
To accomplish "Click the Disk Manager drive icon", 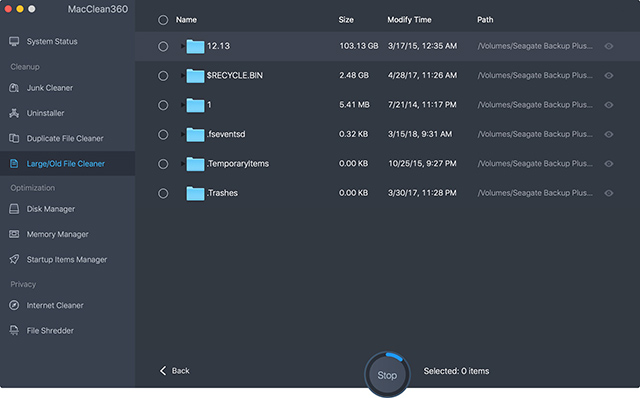I will [x=14, y=209].
